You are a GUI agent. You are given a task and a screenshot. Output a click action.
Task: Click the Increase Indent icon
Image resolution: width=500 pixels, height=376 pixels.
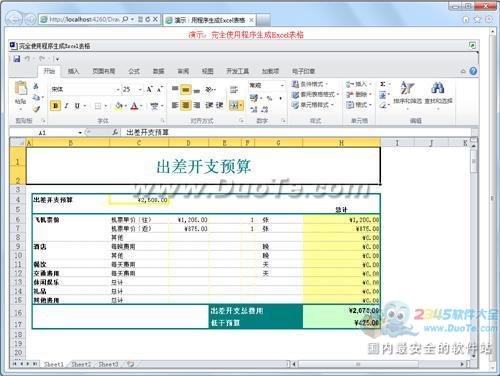coord(219,105)
